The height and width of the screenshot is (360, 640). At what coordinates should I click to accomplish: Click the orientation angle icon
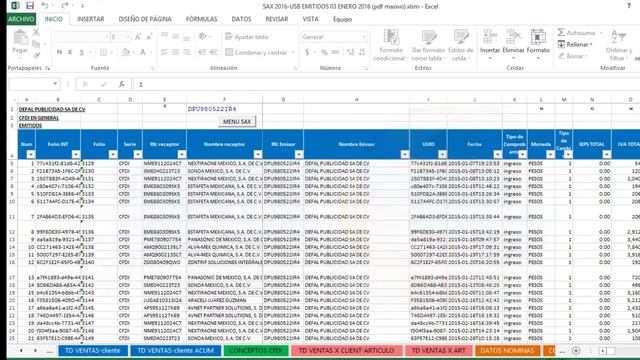[203, 37]
